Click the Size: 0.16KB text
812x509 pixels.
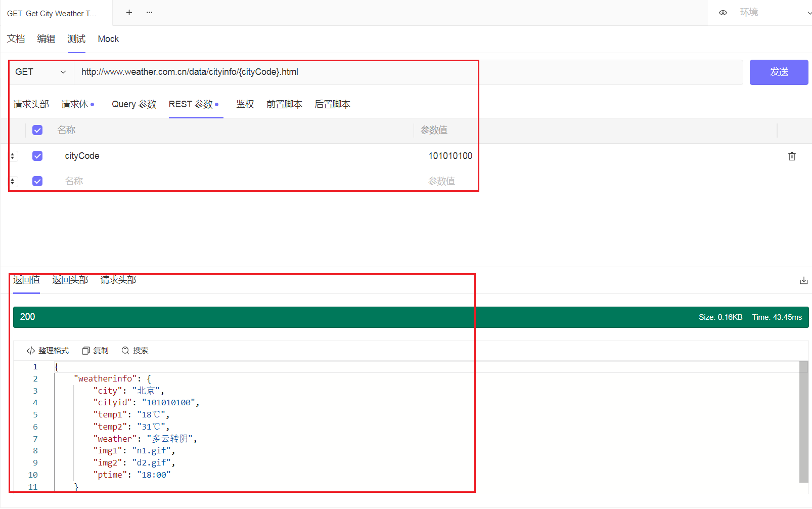(x=720, y=317)
